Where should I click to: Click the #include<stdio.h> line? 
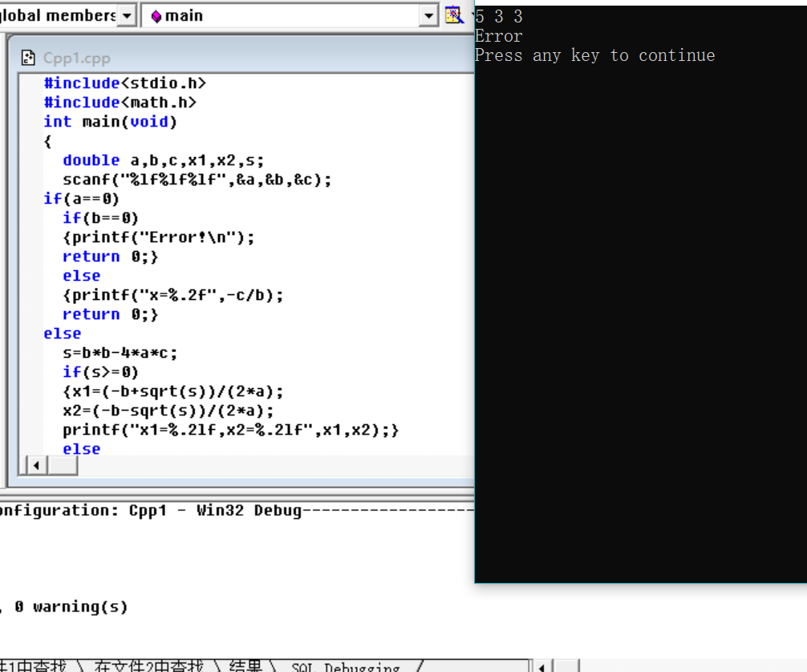pos(124,83)
